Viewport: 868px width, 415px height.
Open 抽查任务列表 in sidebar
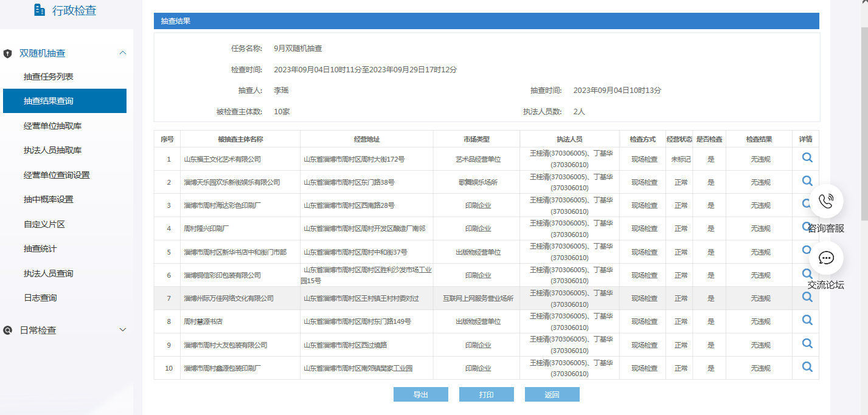click(49, 77)
